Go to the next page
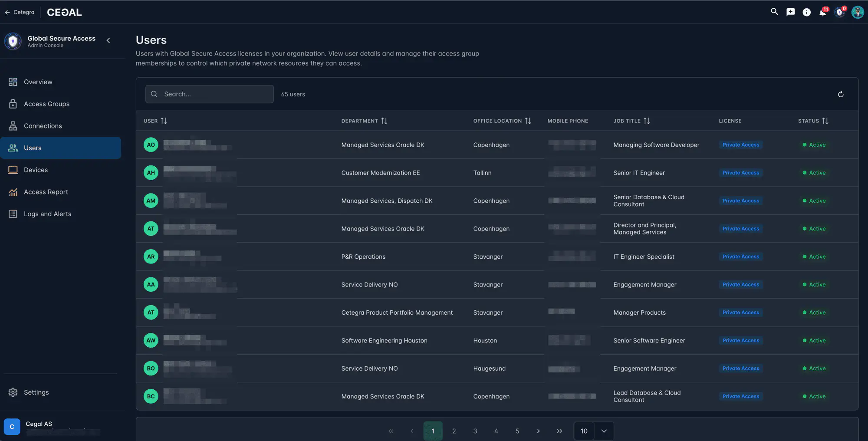 click(x=539, y=431)
